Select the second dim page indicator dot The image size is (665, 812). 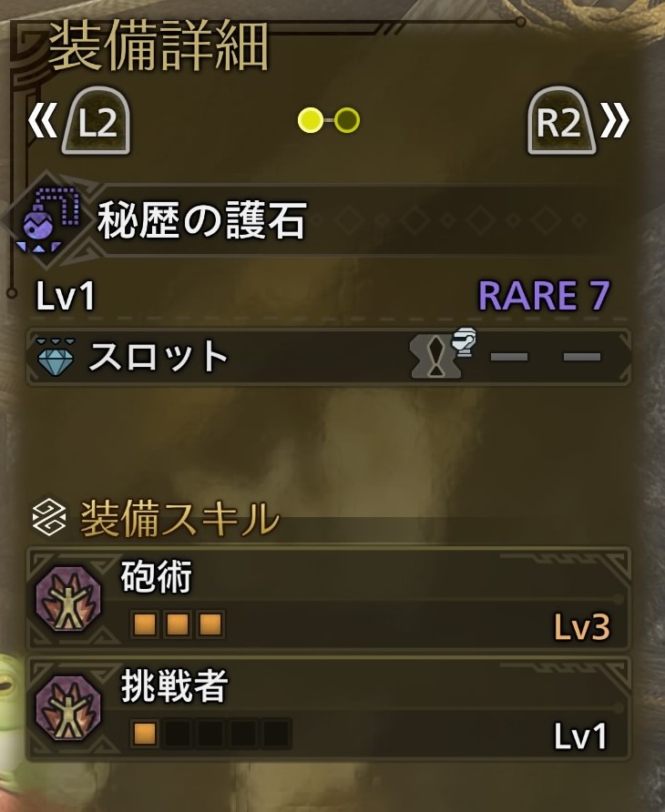click(347, 120)
